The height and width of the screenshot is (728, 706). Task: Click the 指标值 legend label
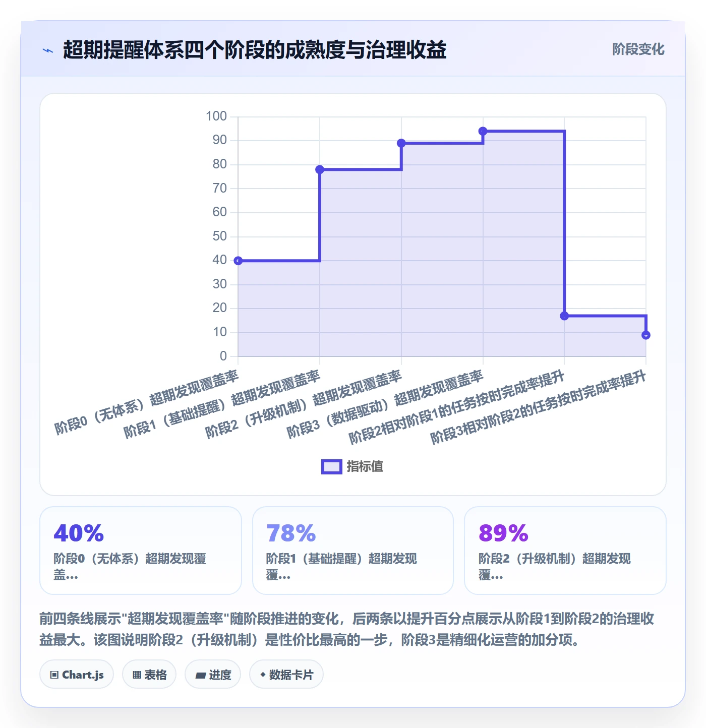coord(365,467)
